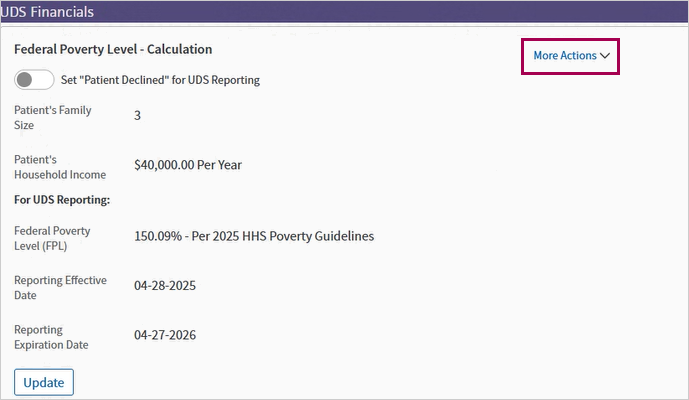The width and height of the screenshot is (689, 400).
Task: Select the 150.09% FPL percentage
Action: (158, 236)
